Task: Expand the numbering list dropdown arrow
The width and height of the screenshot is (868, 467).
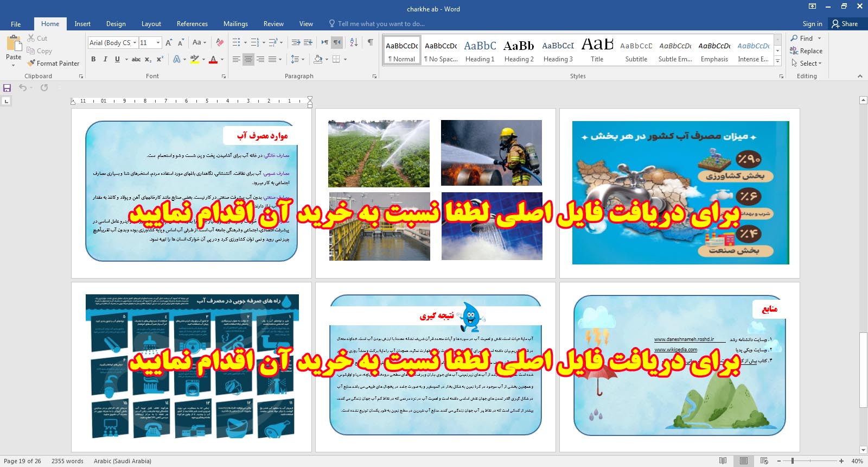Action: tap(264, 42)
